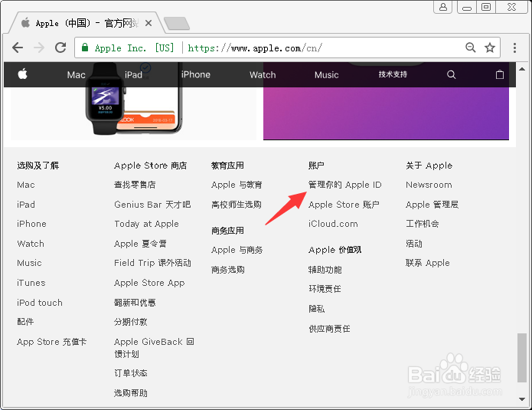Bookmark this page with the star icon
532x410 pixels.
tap(490, 48)
